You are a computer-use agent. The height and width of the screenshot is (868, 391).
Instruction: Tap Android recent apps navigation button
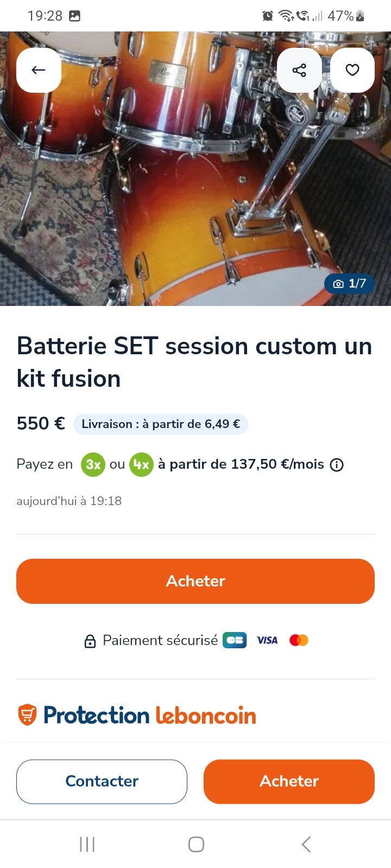pyautogui.click(x=87, y=844)
